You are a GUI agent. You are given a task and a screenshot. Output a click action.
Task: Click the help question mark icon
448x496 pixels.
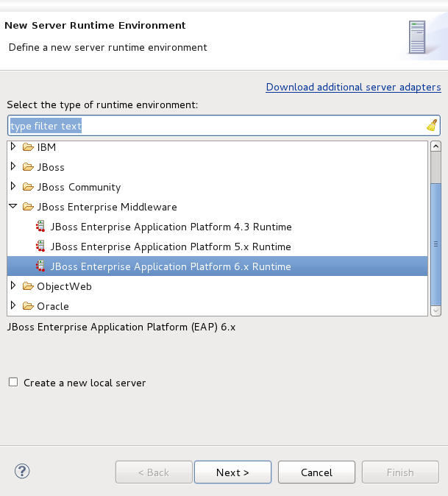click(x=22, y=472)
